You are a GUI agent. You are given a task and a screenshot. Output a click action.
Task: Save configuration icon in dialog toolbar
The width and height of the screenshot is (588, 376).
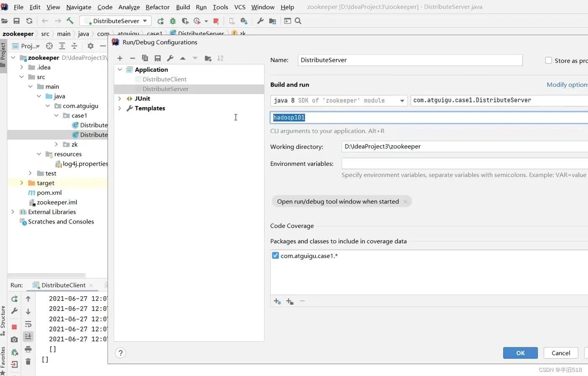[x=157, y=58]
